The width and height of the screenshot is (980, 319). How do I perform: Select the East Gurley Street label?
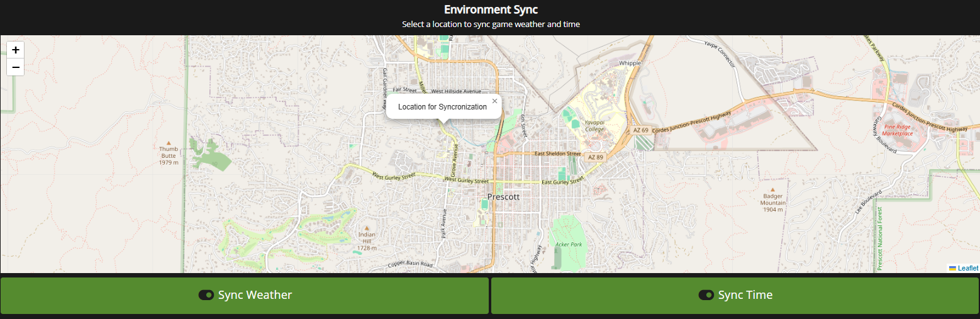(x=564, y=182)
